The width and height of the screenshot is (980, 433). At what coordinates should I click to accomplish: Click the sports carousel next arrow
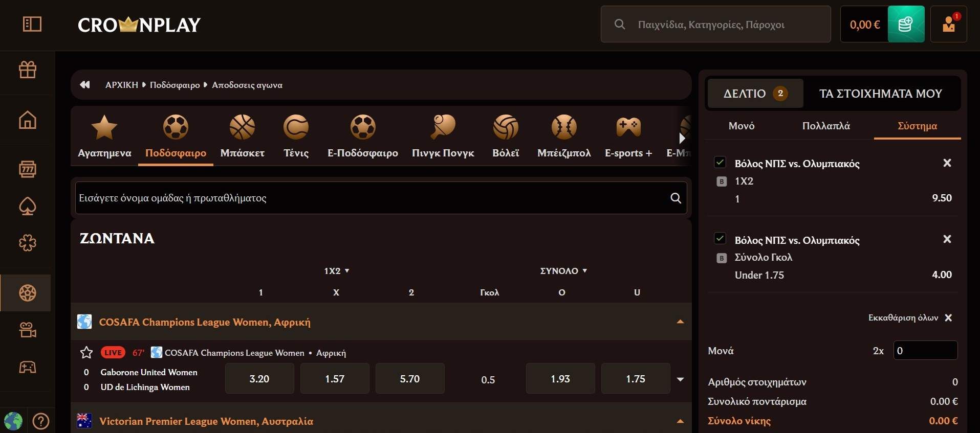(x=682, y=139)
